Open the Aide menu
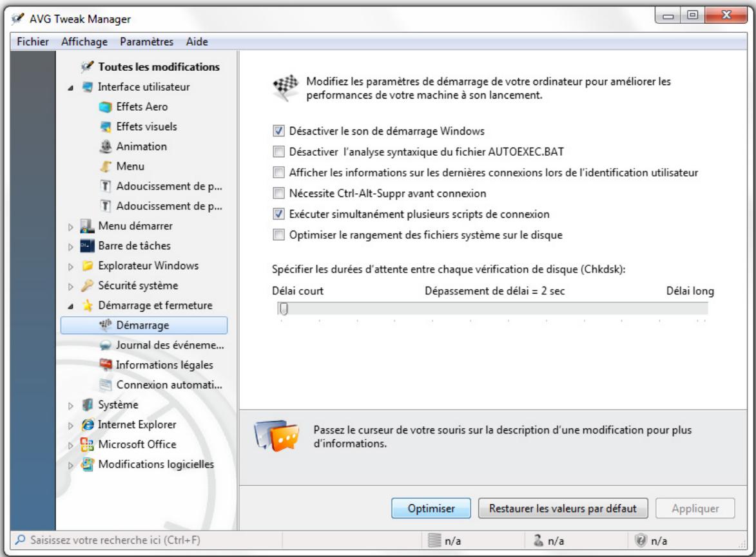 coord(197,42)
